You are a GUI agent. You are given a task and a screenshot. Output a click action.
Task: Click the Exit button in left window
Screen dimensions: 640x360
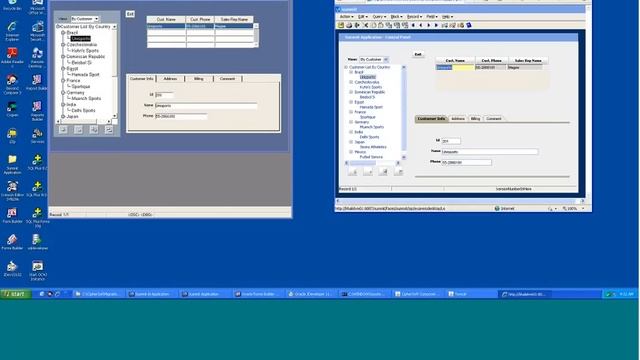coord(130,14)
